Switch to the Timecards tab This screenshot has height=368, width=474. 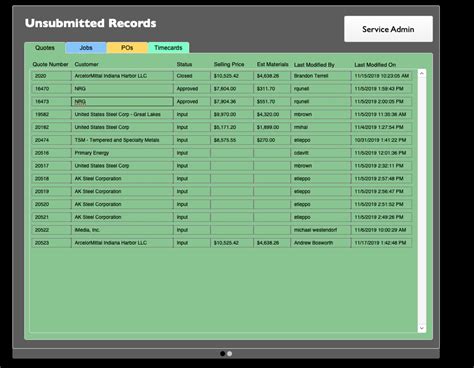[x=168, y=48]
